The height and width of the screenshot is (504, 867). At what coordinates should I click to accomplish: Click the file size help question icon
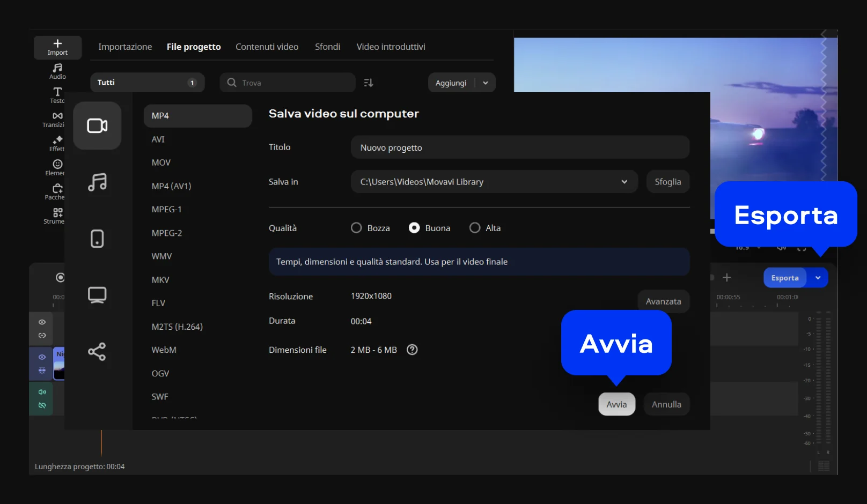pos(412,350)
